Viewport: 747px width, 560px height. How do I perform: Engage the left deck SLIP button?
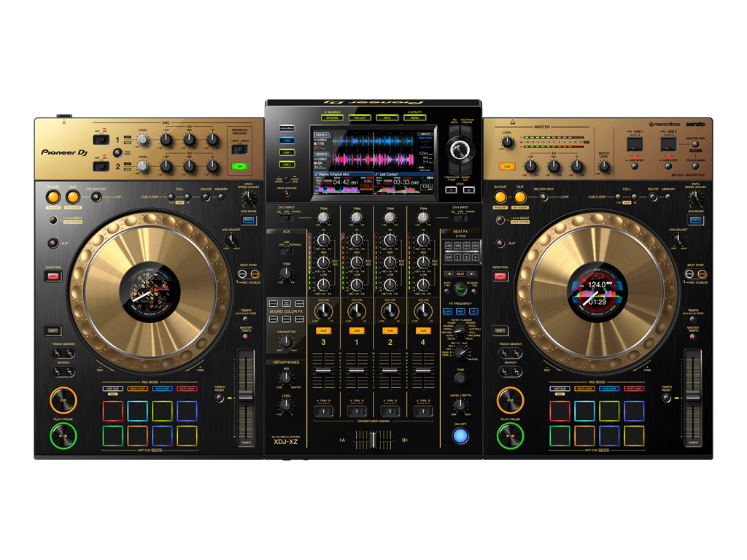(x=53, y=243)
